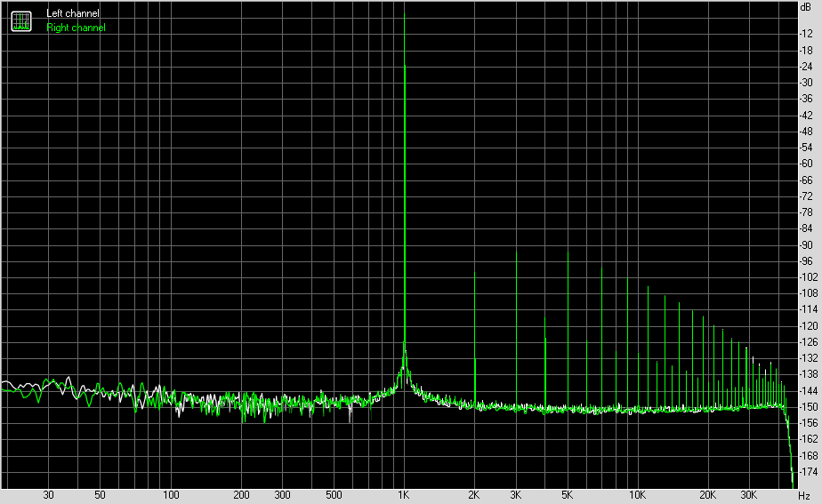
Task: Click the 30K frequency axis label
Action: coord(749,495)
